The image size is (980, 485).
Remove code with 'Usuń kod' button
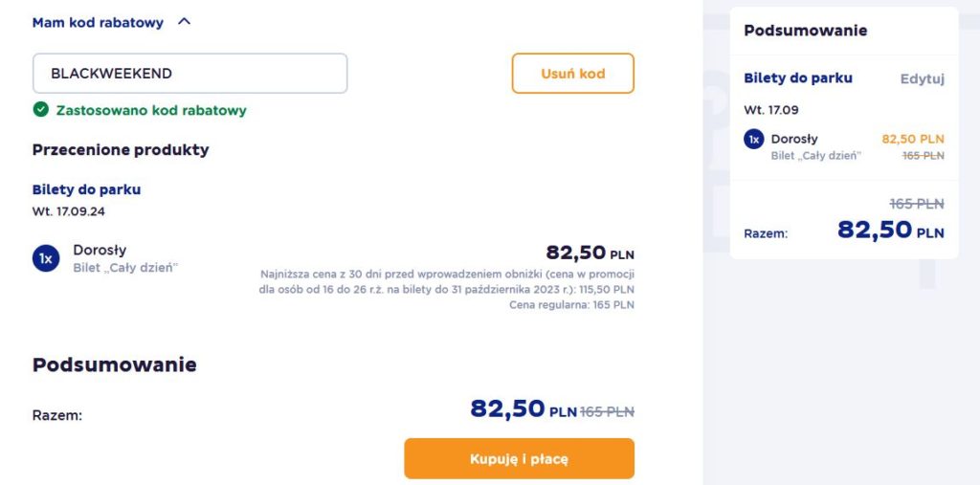(572, 73)
